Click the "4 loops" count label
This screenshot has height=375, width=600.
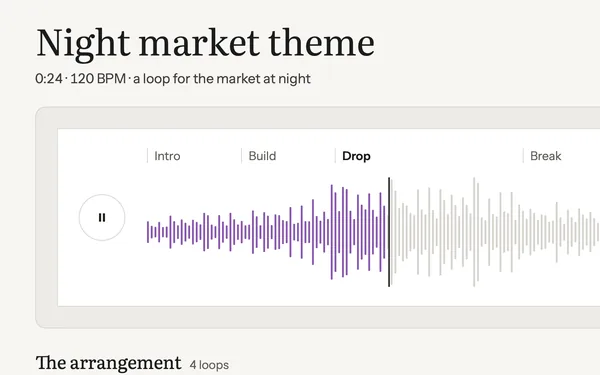[x=209, y=365]
